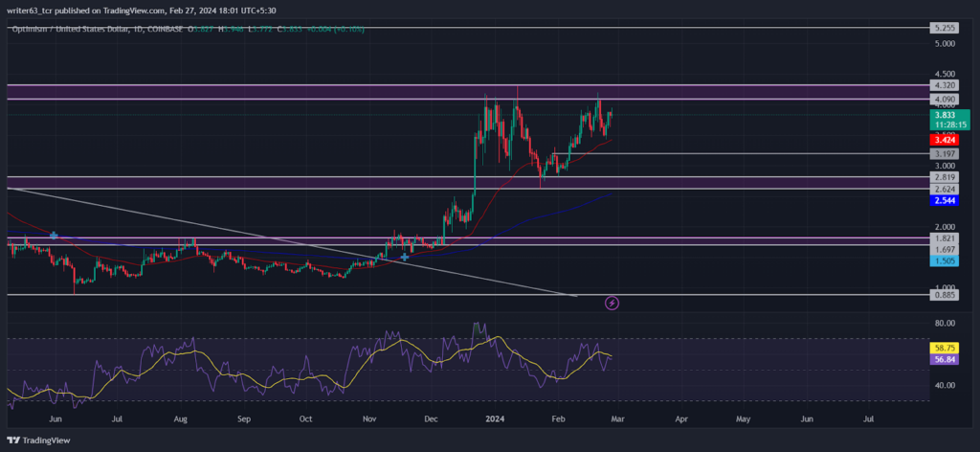Click the Nov label on time axis
Viewport: 980px width, 452px height.
[x=370, y=418]
